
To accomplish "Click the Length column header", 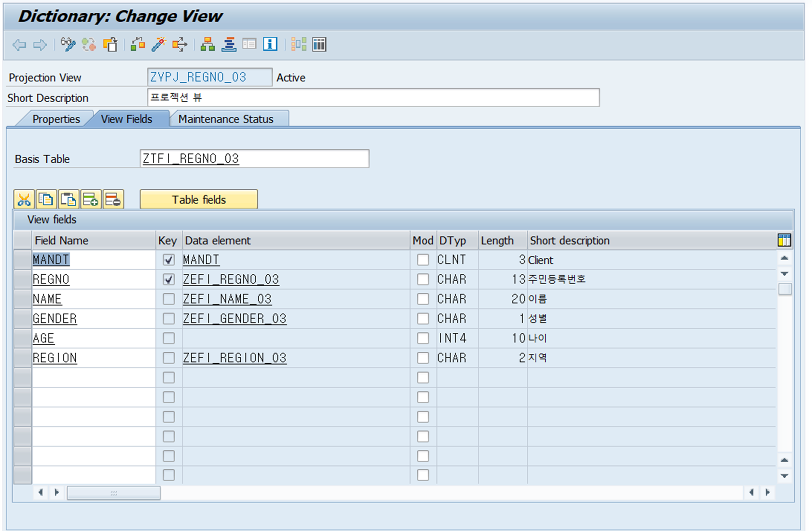I will point(503,240).
